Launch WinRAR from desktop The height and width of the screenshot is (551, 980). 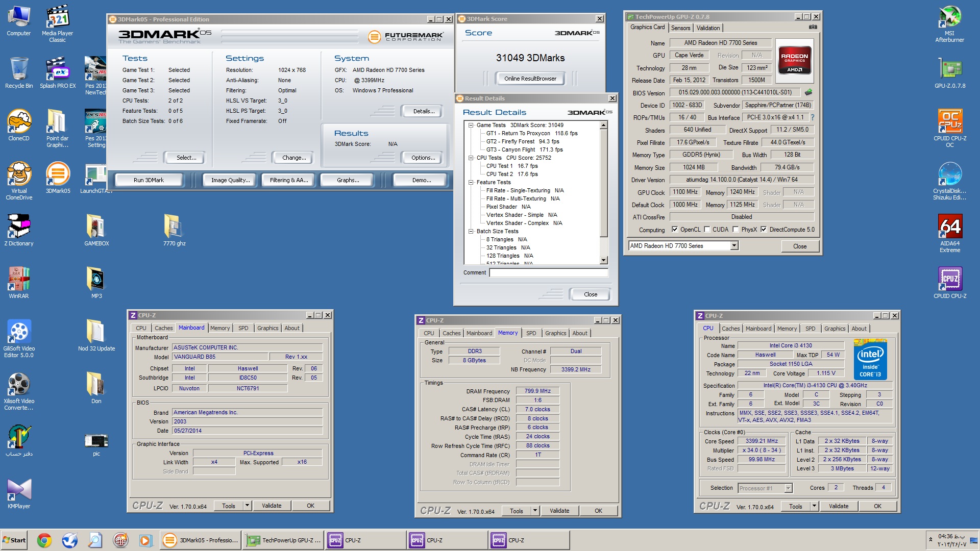pyautogui.click(x=19, y=283)
